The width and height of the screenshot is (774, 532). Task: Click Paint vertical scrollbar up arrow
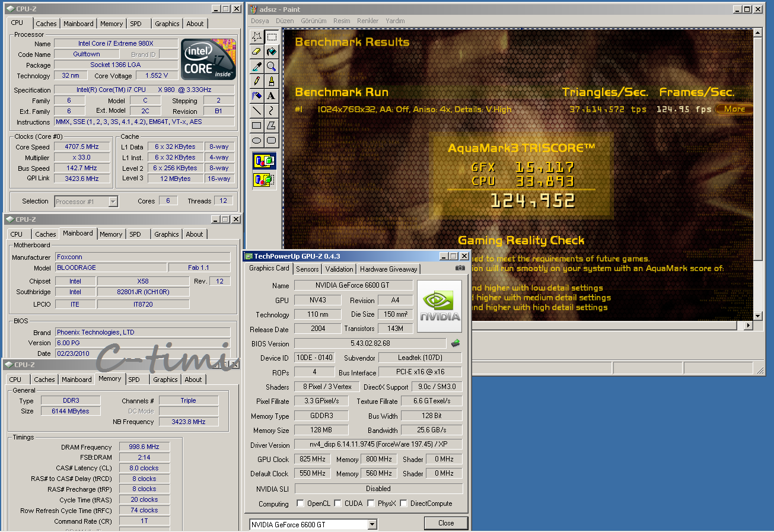pyautogui.click(x=757, y=34)
